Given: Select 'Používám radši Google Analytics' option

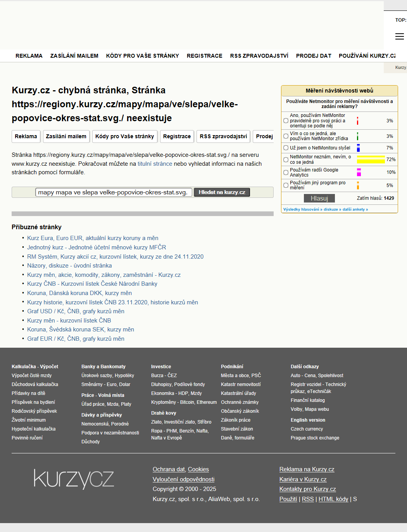Looking at the screenshot, I should point(286,172).
